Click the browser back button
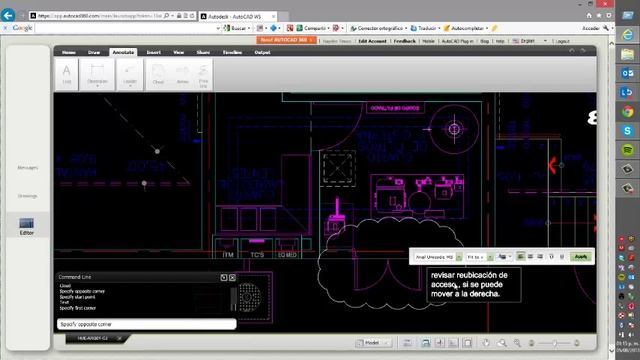This screenshot has width=640, height=360. [x=8, y=16]
